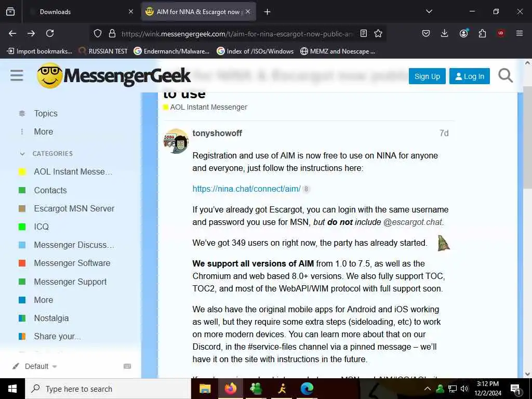Open the AOL Instant Messenger category tag
This screenshot has height=399, width=532.
click(205, 107)
